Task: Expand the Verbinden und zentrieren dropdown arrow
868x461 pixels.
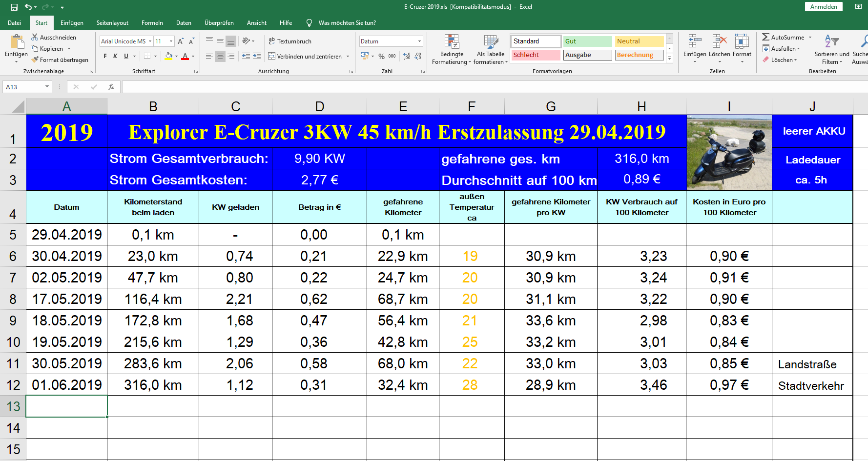Action: click(x=348, y=57)
